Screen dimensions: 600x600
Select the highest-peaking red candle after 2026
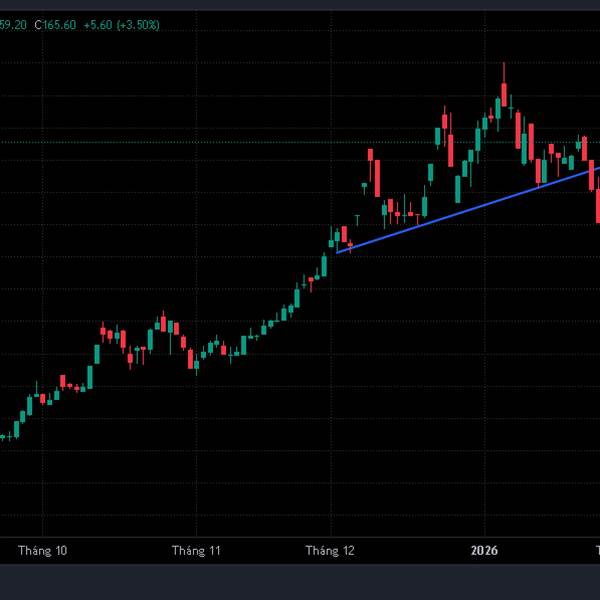(x=504, y=94)
